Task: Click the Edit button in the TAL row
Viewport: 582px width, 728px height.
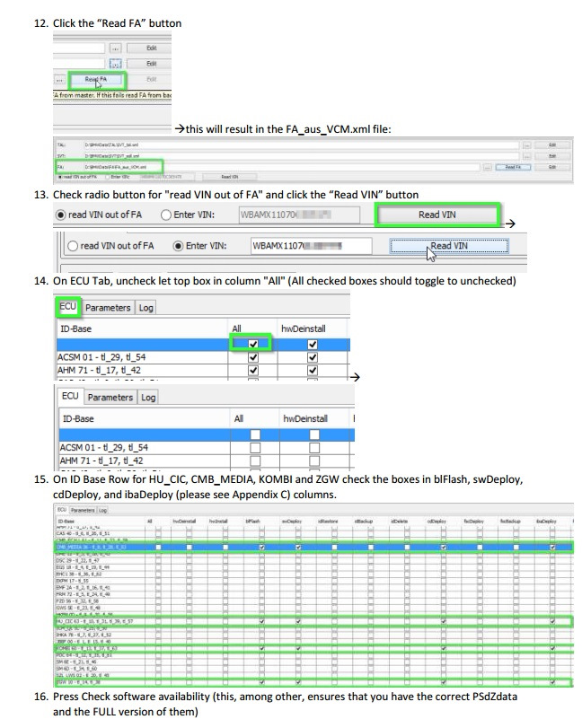Action: [x=551, y=145]
